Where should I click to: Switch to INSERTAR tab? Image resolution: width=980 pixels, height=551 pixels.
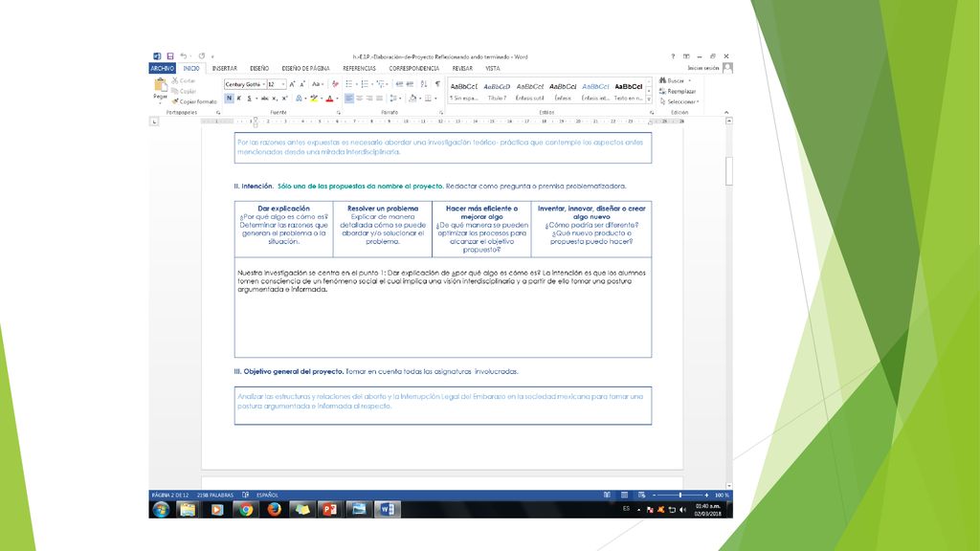224,69
